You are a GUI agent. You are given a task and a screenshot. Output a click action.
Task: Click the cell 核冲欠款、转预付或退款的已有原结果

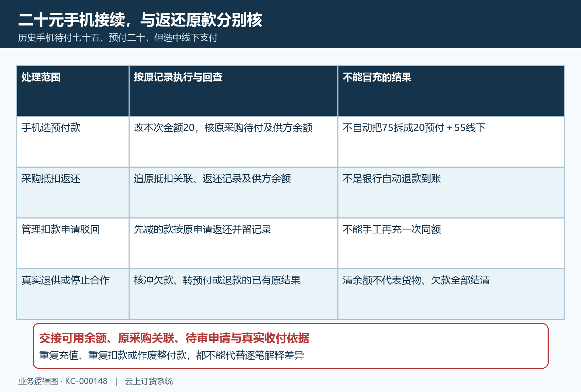[x=233, y=294]
